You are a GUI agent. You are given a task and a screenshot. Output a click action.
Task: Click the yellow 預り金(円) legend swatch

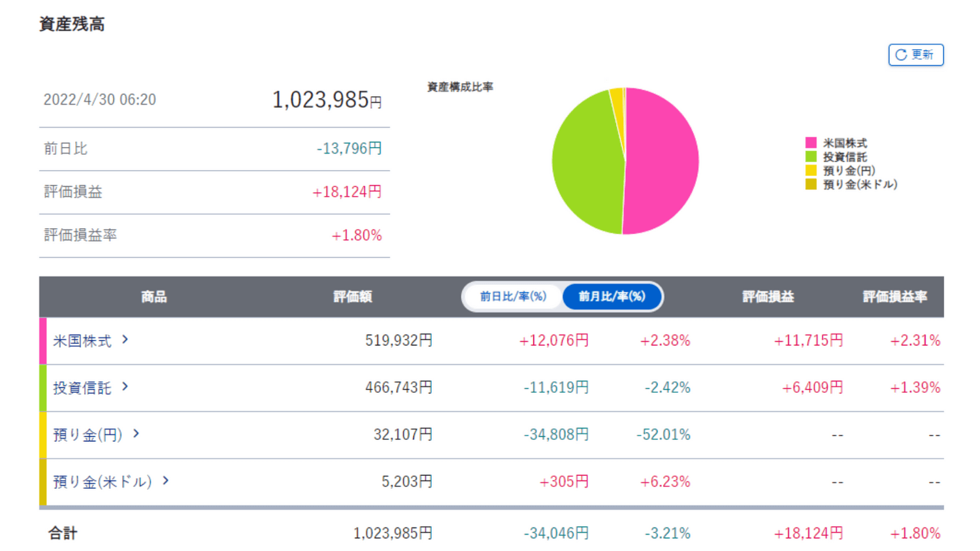click(x=811, y=171)
